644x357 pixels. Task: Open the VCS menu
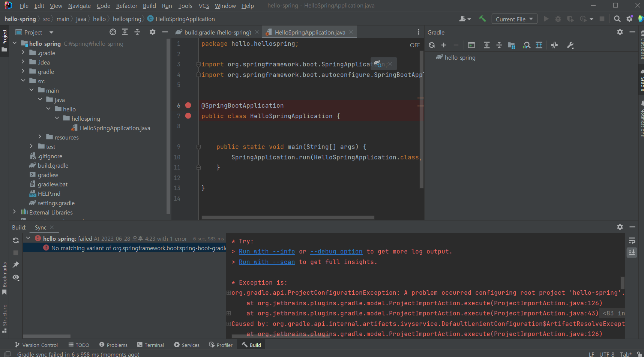tap(204, 6)
